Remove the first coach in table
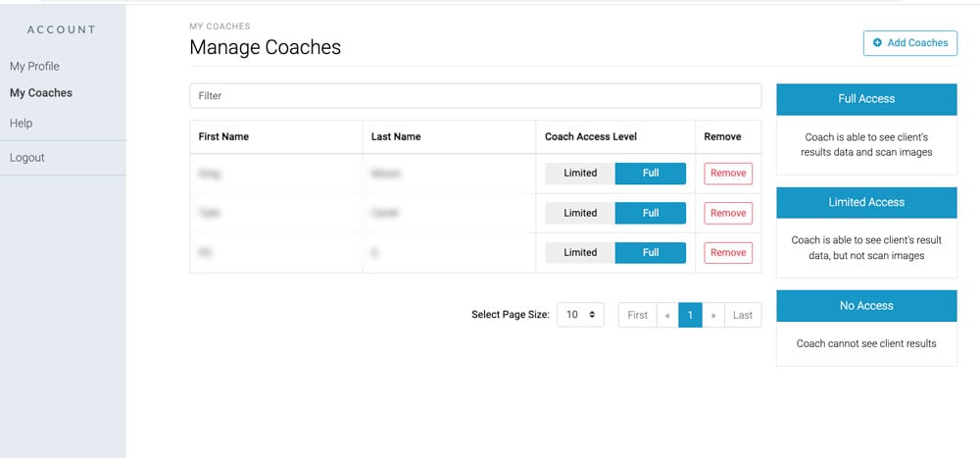Image resolution: width=980 pixels, height=458 pixels. click(728, 174)
